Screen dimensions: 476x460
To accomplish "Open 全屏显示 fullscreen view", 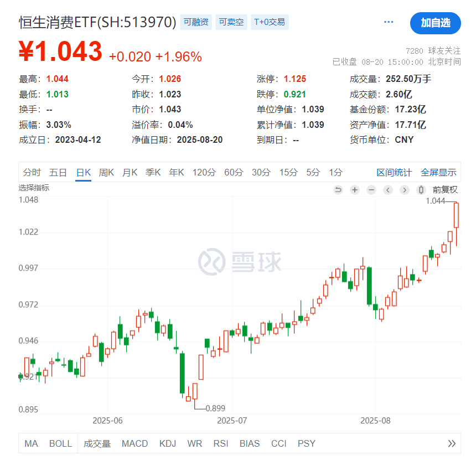I will coord(438,173).
